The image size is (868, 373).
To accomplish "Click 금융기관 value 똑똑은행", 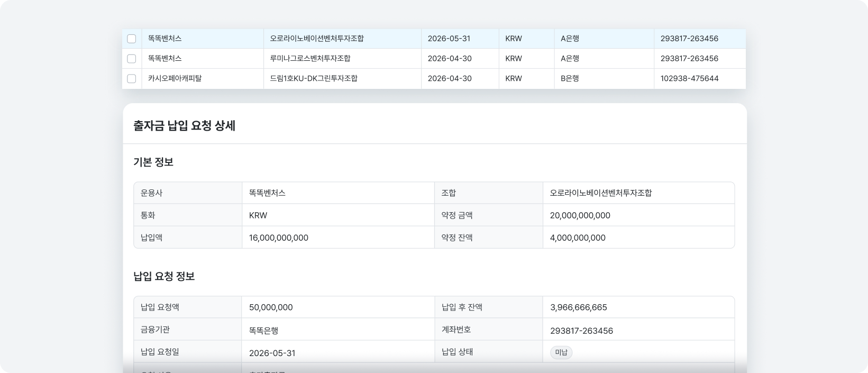I will pyautogui.click(x=263, y=331).
